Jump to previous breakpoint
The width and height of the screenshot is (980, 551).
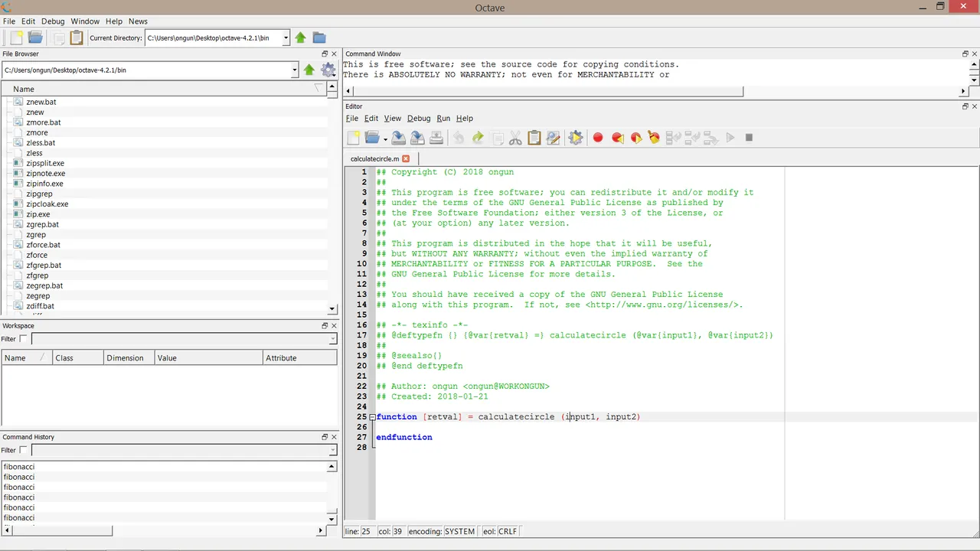[617, 138]
